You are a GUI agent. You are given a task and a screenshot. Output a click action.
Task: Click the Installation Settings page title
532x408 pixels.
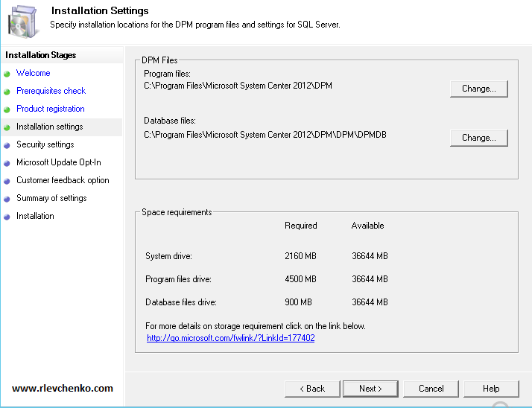100,10
